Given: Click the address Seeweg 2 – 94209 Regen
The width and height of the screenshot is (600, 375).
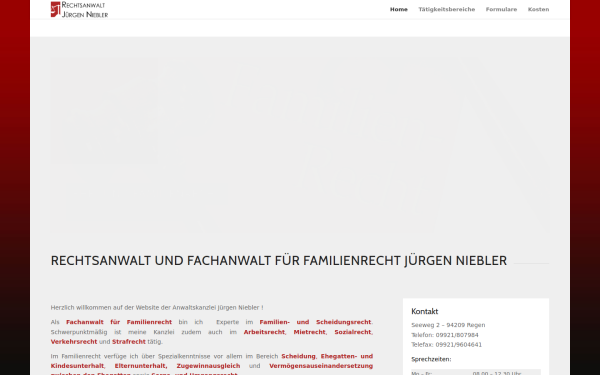Looking at the screenshot, I should (x=448, y=325).
